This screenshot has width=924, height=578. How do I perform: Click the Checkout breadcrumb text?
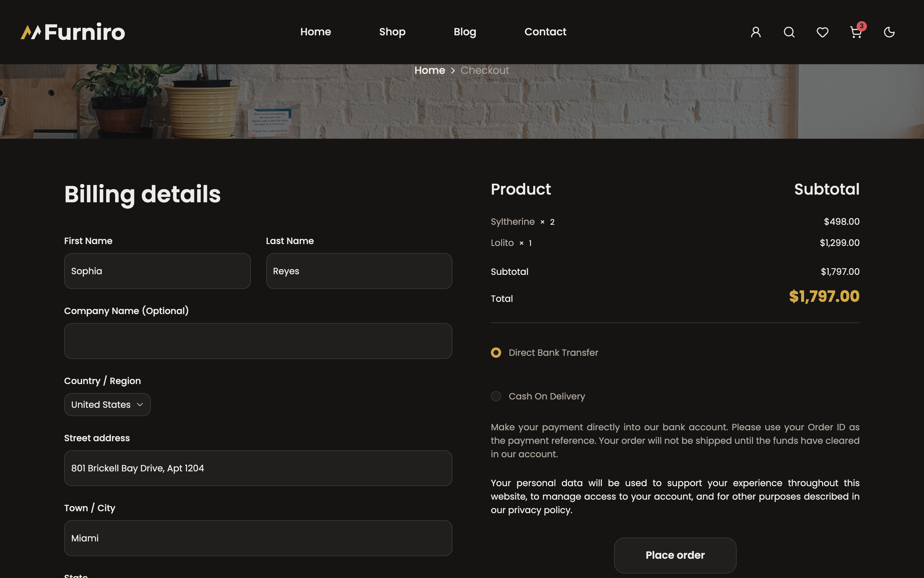pyautogui.click(x=484, y=70)
